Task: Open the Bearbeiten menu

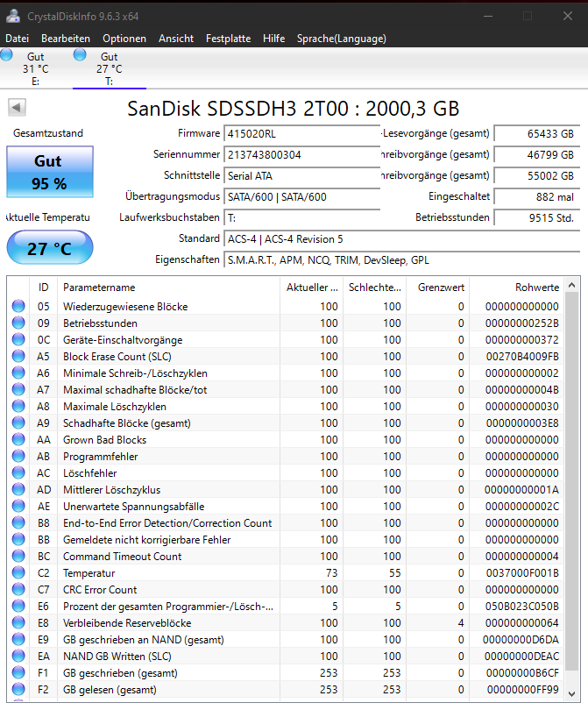Action: pyautogui.click(x=66, y=39)
